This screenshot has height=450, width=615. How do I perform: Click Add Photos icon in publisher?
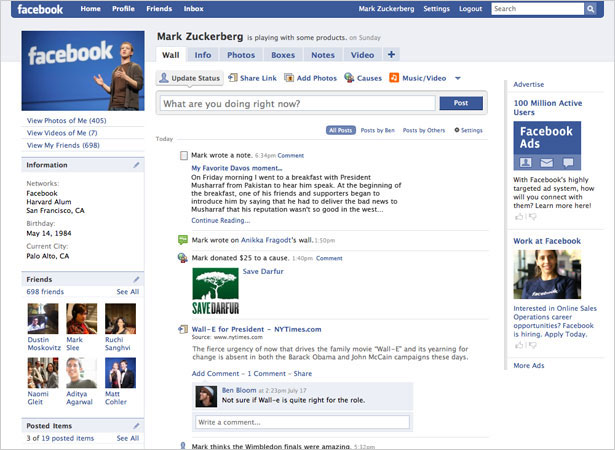289,78
